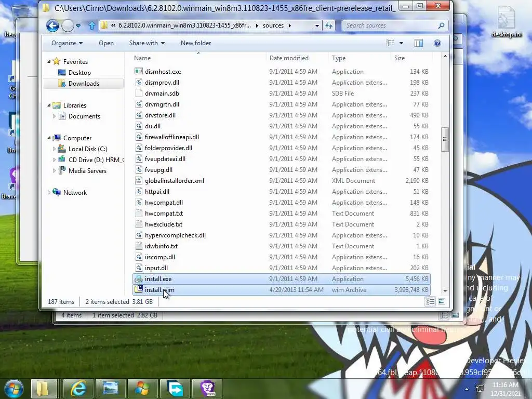Open the Brave browser taskbar icon
Screen dimensions: 532x399
pyautogui.click(x=207, y=389)
